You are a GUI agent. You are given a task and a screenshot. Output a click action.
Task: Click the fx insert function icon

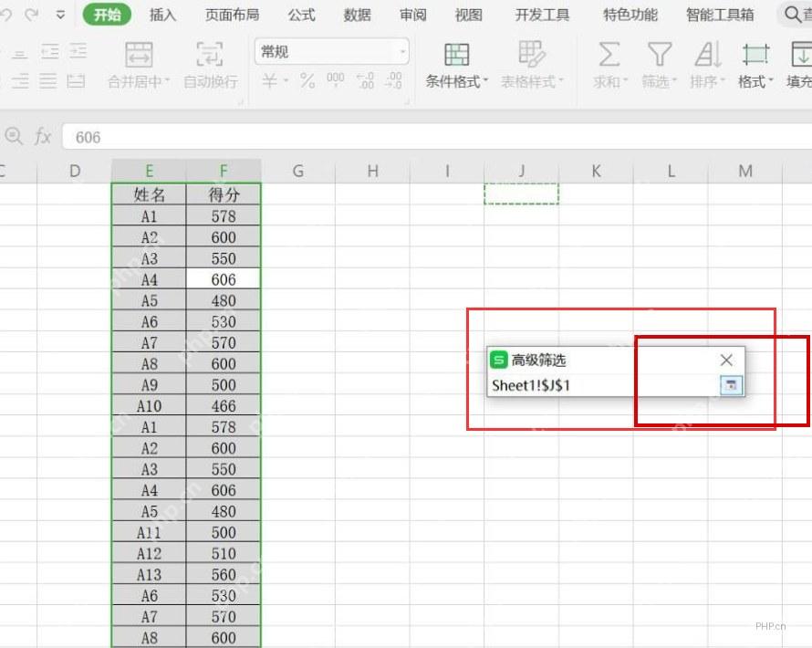point(43,137)
